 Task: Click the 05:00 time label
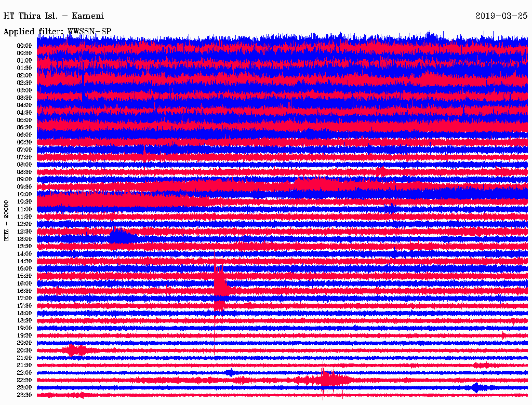24,120
